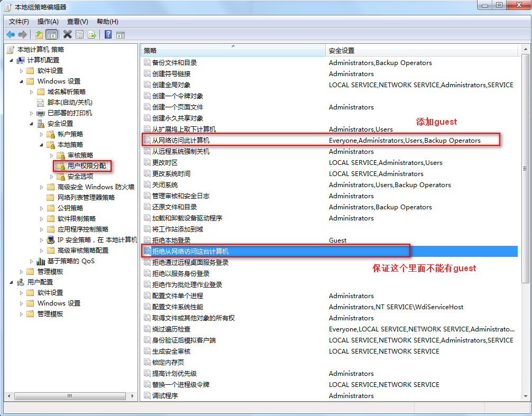Click the Up one level folder icon
This screenshot has width=532, height=416.
(39, 35)
